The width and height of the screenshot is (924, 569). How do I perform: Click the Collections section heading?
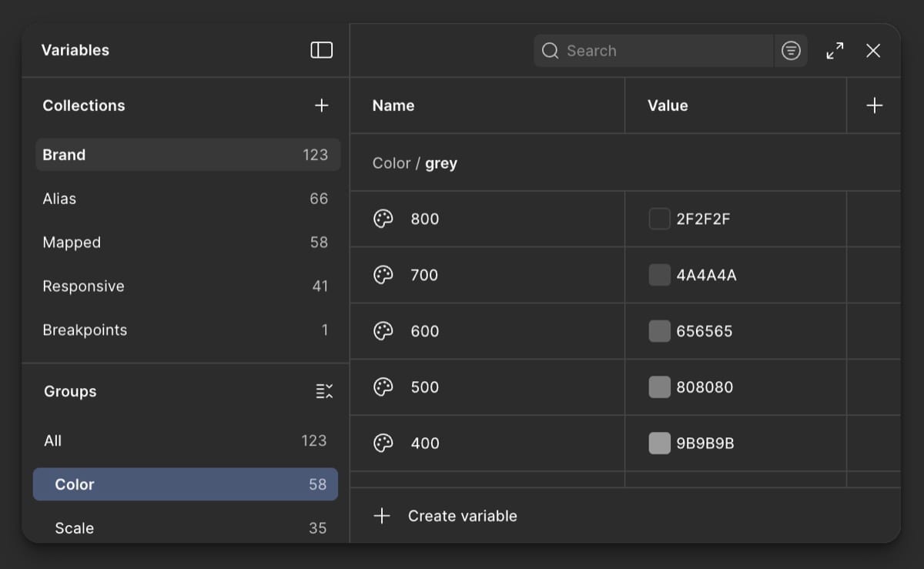click(84, 105)
